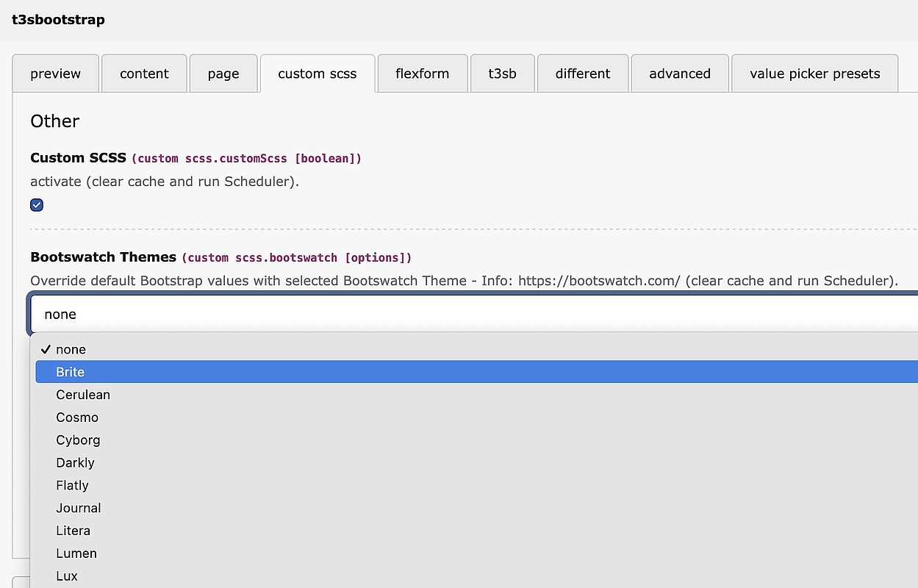Viewport: 918px width, 588px height.
Task: Switch to the content tab
Action: [144, 73]
